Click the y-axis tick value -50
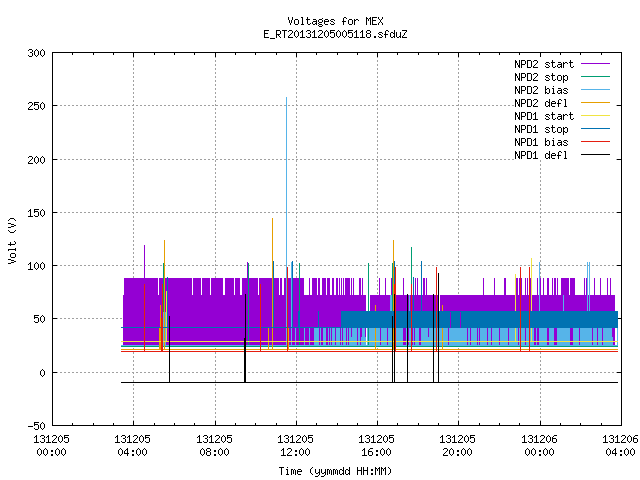The width and height of the screenshot is (640, 480). pyautogui.click(x=36, y=426)
